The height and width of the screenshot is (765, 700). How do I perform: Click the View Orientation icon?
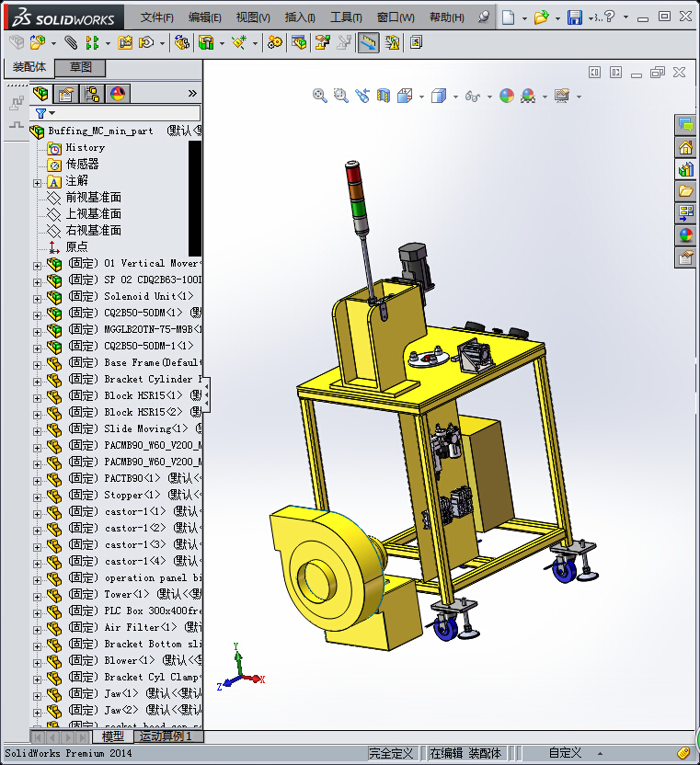click(x=405, y=96)
